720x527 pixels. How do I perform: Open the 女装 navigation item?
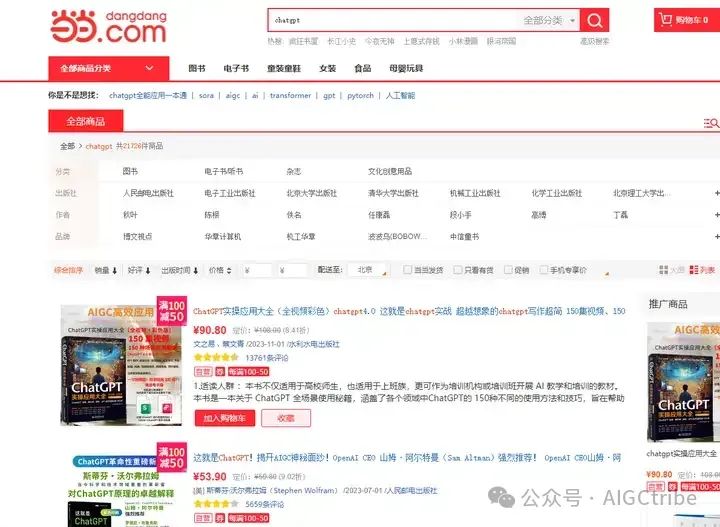click(x=327, y=68)
